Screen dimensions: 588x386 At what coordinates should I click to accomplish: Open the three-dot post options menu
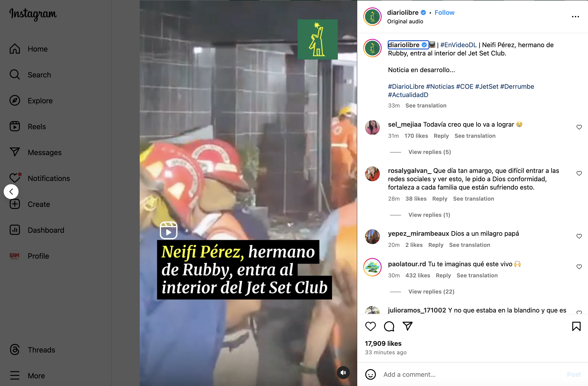coord(576,17)
